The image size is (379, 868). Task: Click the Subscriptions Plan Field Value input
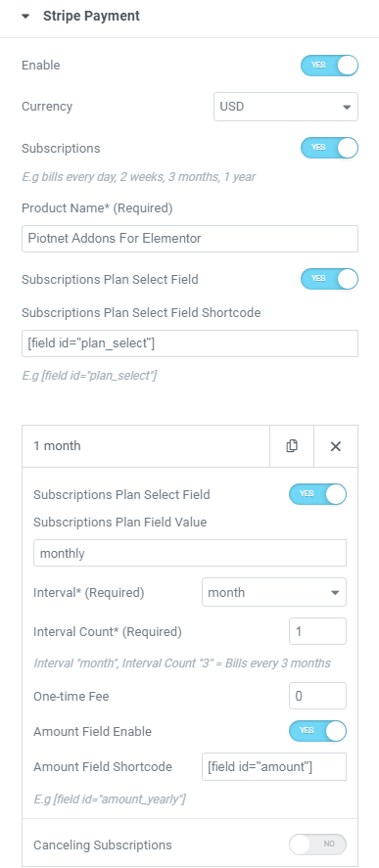tap(190, 553)
